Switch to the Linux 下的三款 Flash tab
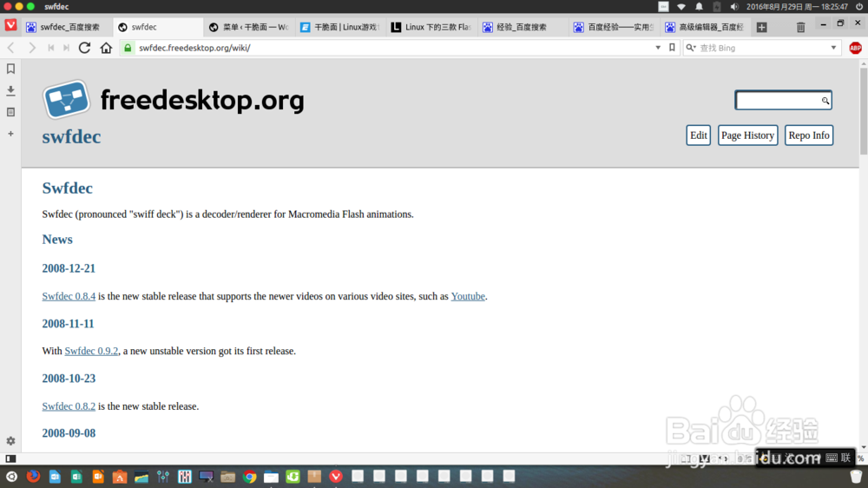Image resolution: width=868 pixels, height=488 pixels. (x=431, y=27)
